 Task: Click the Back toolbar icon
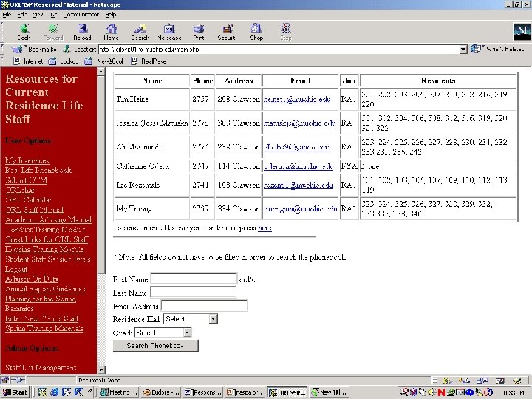coord(24,30)
